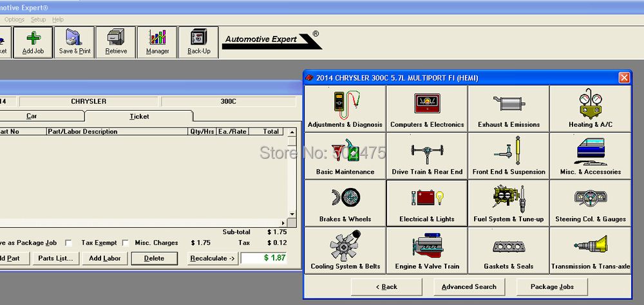Open the Retrieve toolbar button
644x305 pixels.
(116, 42)
